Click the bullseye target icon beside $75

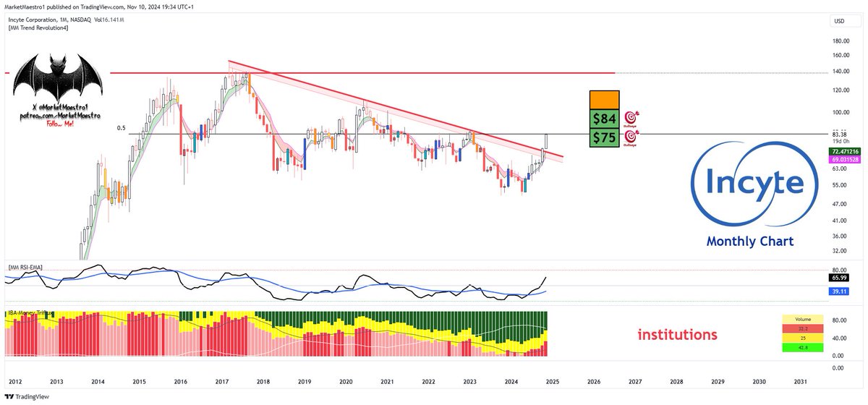(x=631, y=136)
